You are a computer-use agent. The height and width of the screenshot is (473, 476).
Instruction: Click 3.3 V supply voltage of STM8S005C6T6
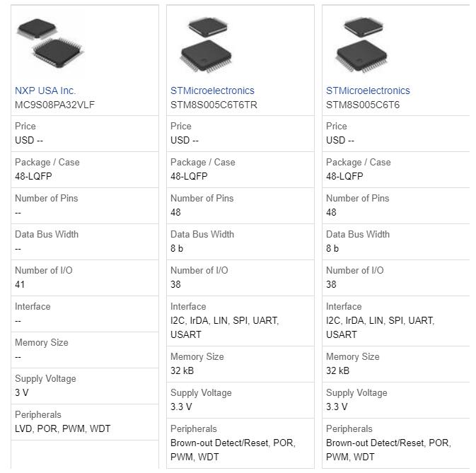coord(337,407)
